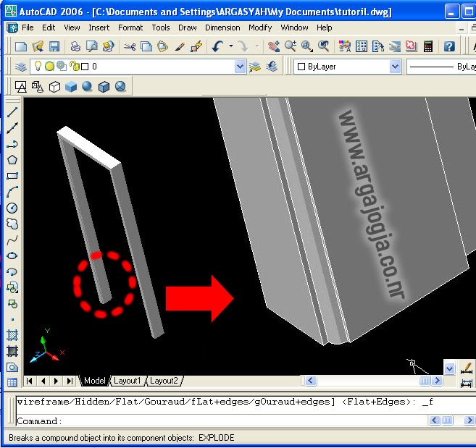Select the Ellipse tool

click(x=12, y=255)
